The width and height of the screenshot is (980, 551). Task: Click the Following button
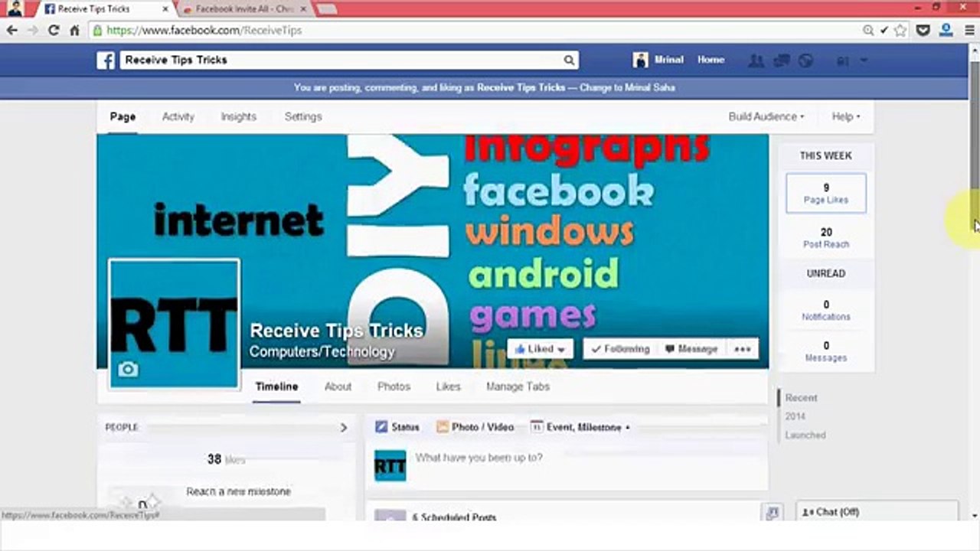pos(621,349)
